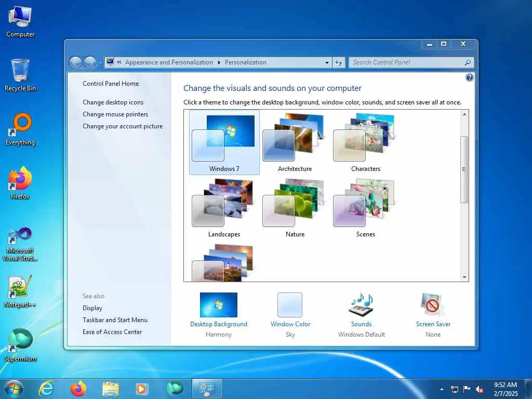Open the network icon in the tray
Screen dimensions: 532x399
point(454,390)
